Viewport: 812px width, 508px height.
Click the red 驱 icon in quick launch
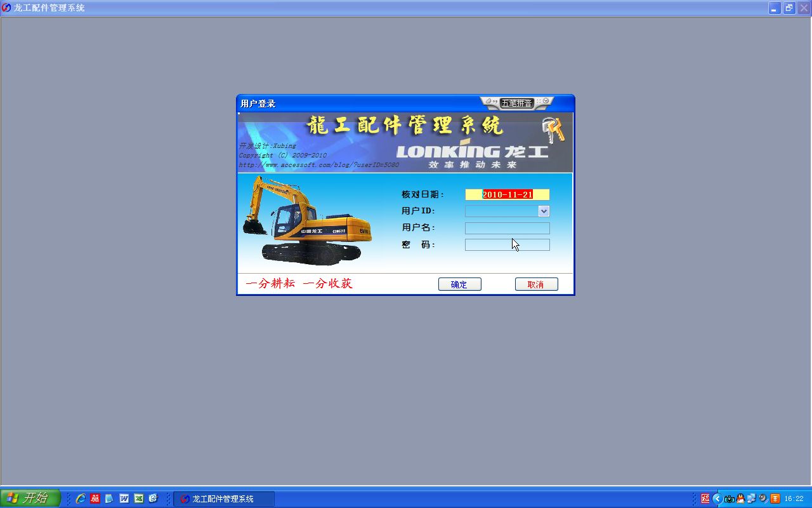click(x=95, y=498)
